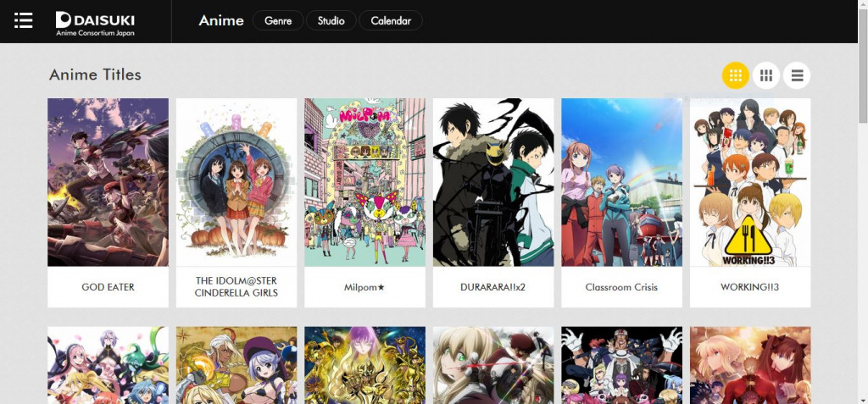Open THE IDOLM@STER CINDERELLA GIRLS poster

236,182
